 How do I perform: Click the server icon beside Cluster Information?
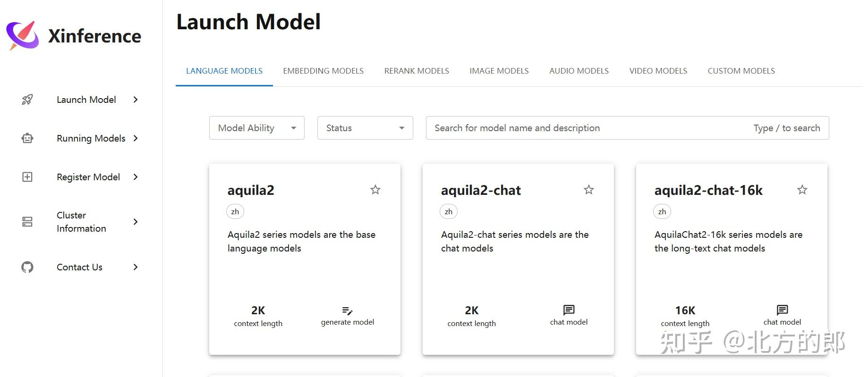pos(27,222)
